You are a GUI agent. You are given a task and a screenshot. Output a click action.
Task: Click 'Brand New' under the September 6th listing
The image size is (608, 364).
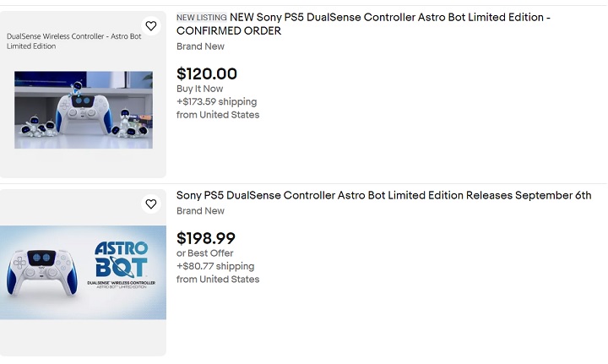click(200, 211)
